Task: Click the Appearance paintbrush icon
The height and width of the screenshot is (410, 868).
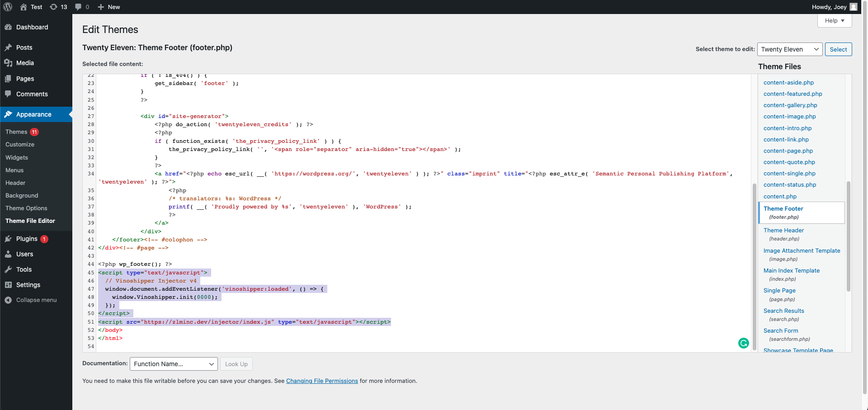Action: click(x=8, y=114)
